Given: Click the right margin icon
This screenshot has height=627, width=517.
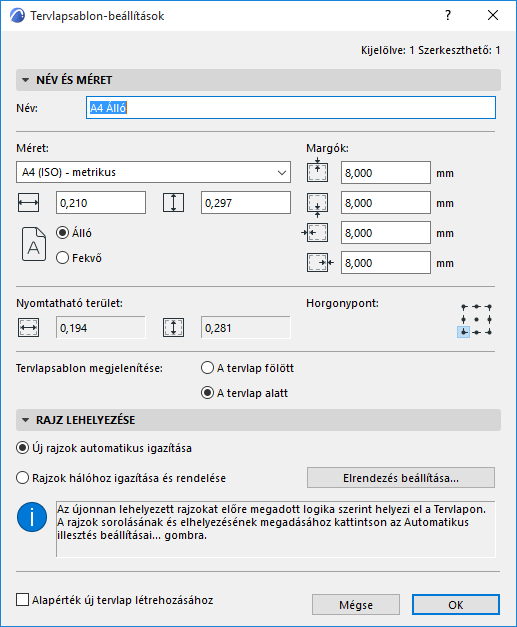Looking at the screenshot, I should click(x=320, y=263).
